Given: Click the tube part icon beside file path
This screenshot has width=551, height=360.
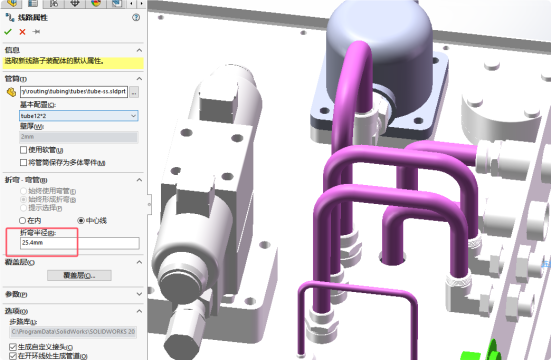Looking at the screenshot, I should tap(11, 92).
